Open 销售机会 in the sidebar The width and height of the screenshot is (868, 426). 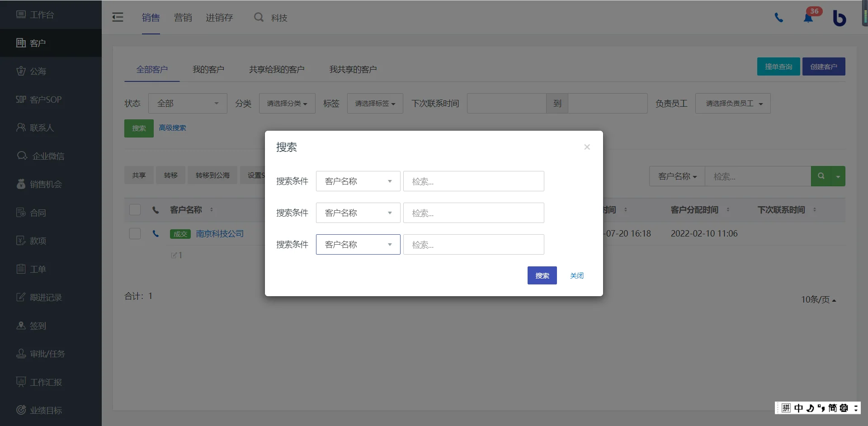51,184
